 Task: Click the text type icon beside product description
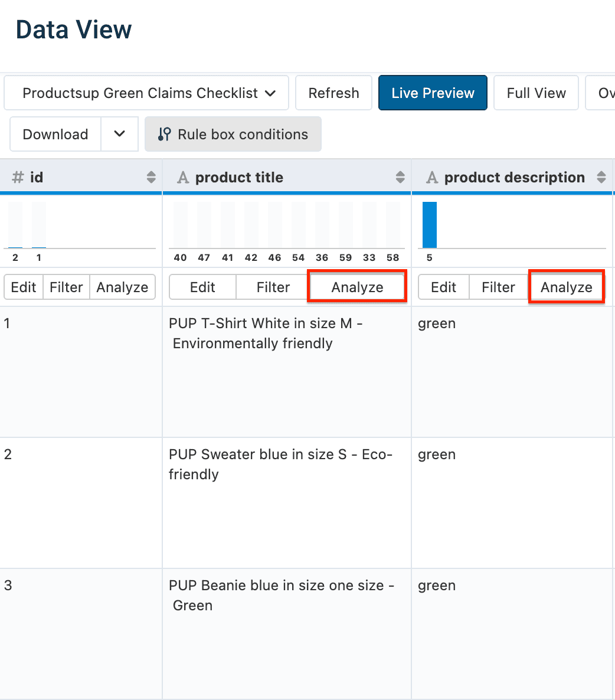(432, 178)
